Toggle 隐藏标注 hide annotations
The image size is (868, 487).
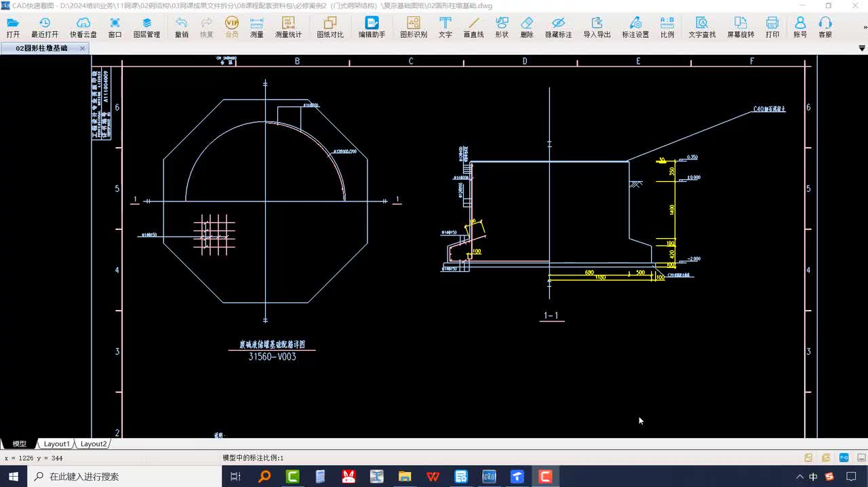tap(558, 28)
